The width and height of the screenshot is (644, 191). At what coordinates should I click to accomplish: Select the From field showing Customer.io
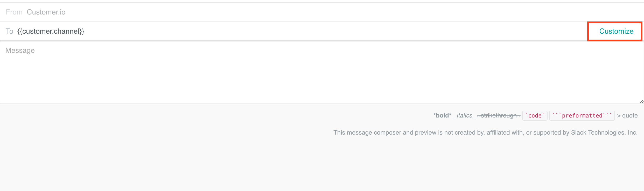click(x=46, y=12)
